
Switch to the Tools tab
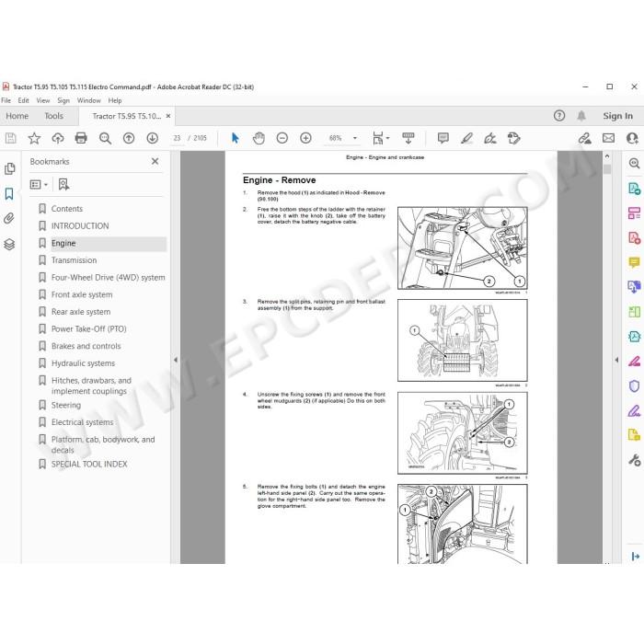tap(53, 116)
